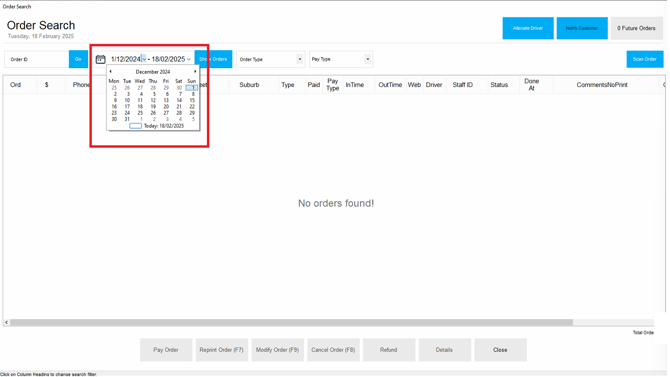
Task: Click the December 2024 calendar title
Action: 153,72
